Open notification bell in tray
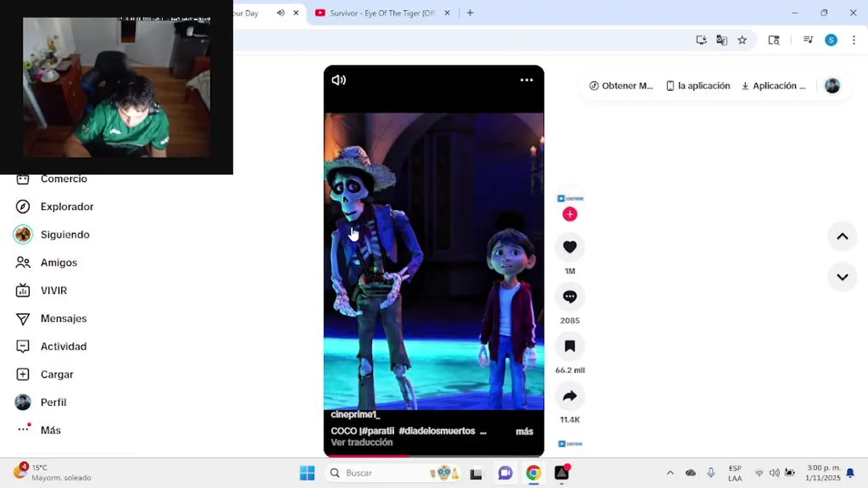 coord(850,473)
